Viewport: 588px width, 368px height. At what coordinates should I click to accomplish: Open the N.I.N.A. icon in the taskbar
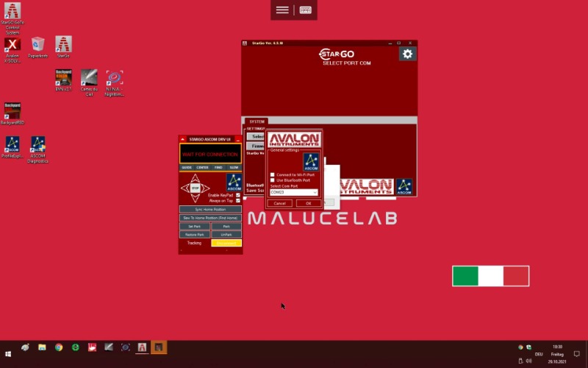coord(125,347)
